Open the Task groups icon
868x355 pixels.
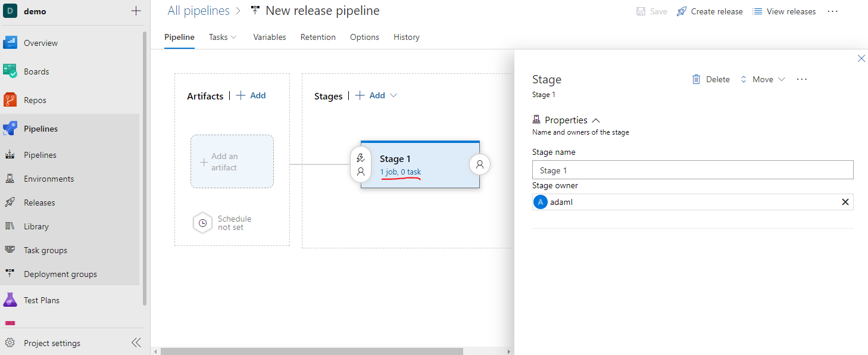pyautogui.click(x=10, y=250)
